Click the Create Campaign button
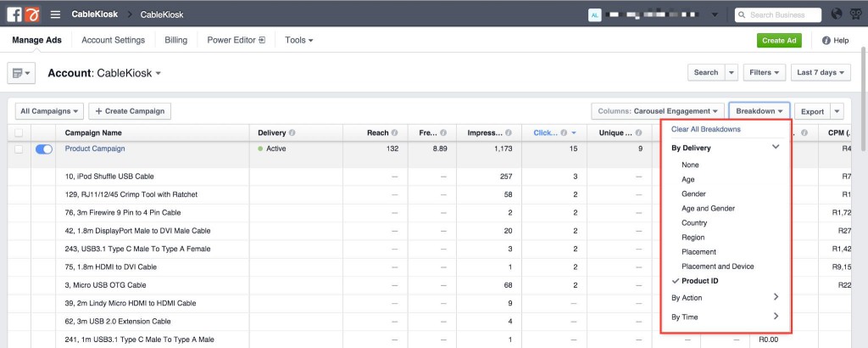This screenshot has width=868, height=348. [x=130, y=111]
